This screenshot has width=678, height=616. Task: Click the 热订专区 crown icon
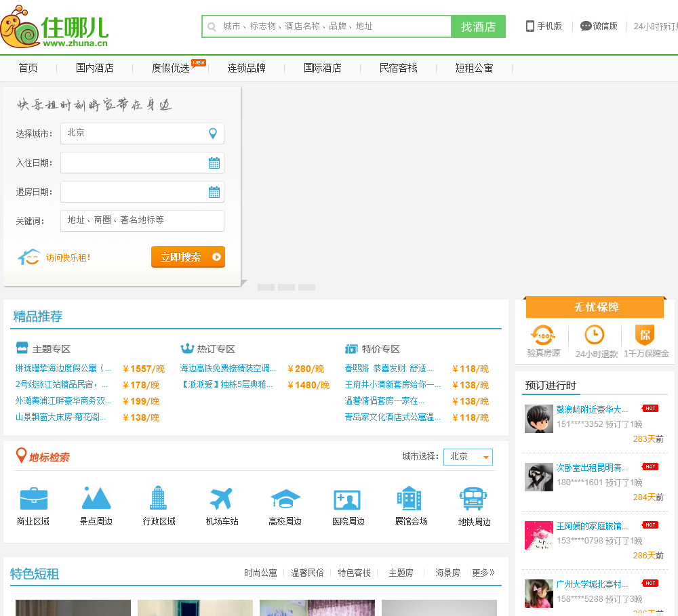point(187,348)
